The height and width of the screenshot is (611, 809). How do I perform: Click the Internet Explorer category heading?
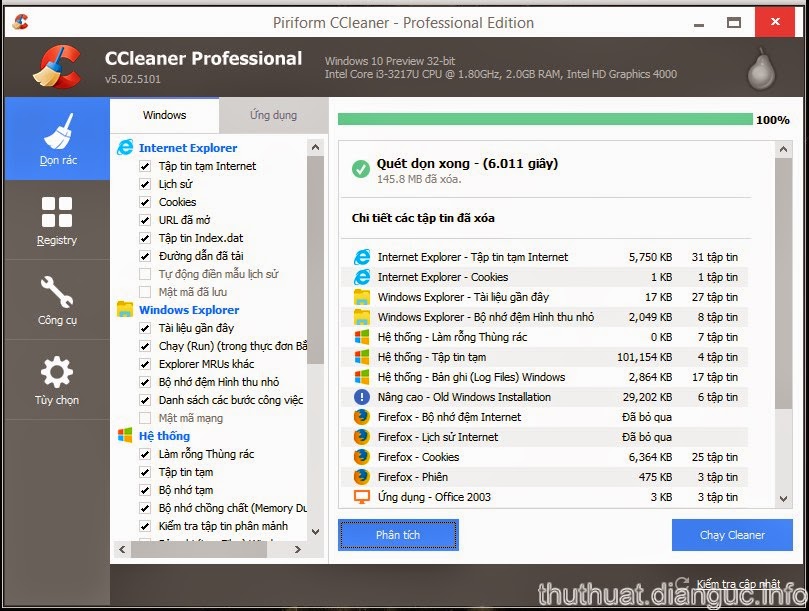tap(188, 148)
